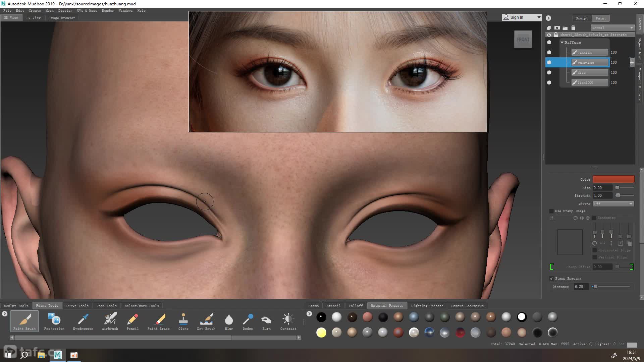Click the layer opacity slider handle icon
Viewport: 644px width, 362px height.
pyautogui.click(x=632, y=62)
